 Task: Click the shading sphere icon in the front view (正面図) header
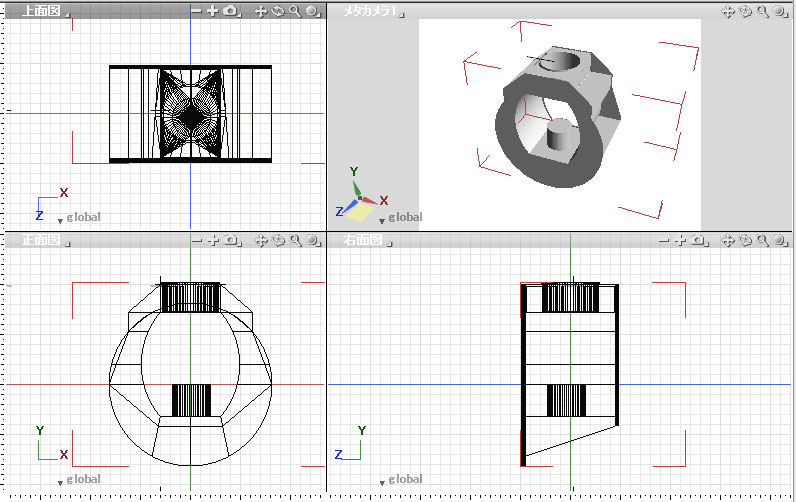click(312, 241)
